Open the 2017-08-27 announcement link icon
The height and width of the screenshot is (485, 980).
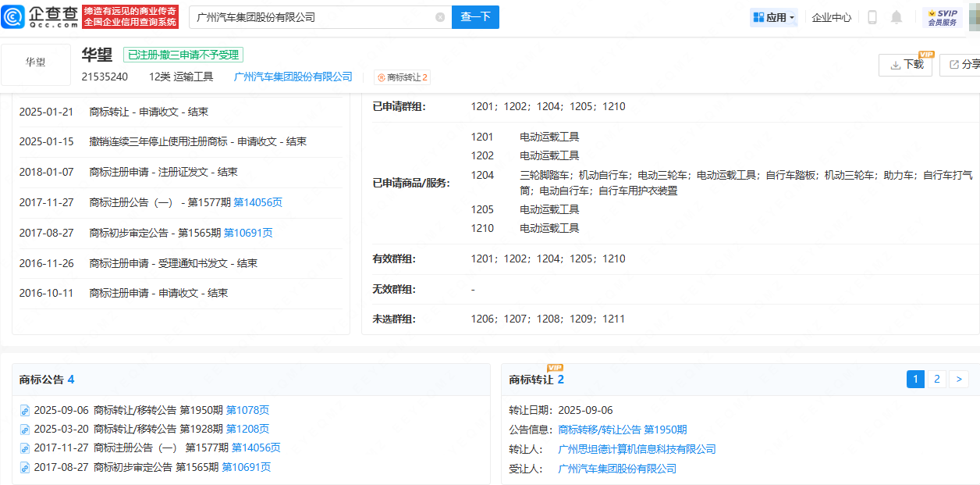coord(25,468)
